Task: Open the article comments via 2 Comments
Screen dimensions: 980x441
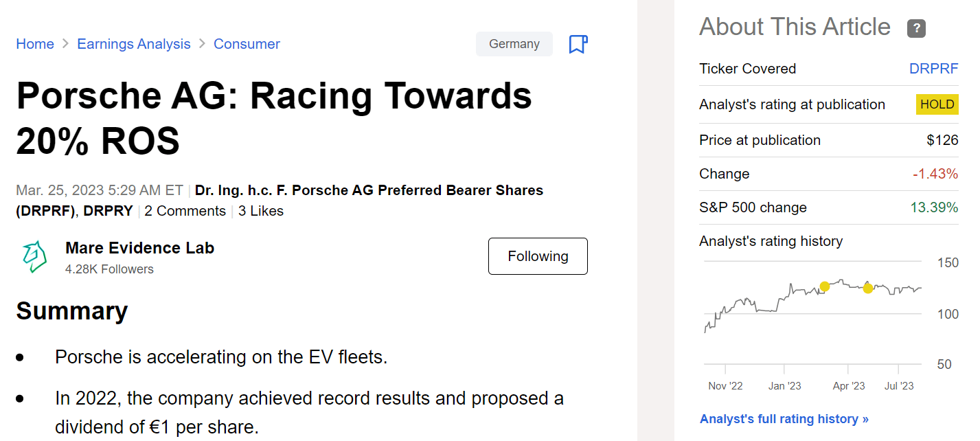Action: (185, 211)
